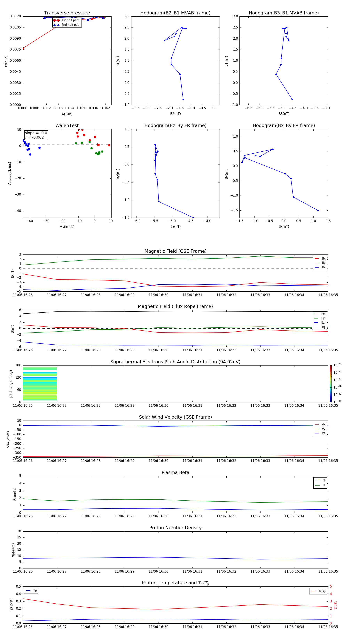The width and height of the screenshot is (351, 644).
Task: Select 'Vy' in the solar wind legend
Action: click(x=320, y=429)
